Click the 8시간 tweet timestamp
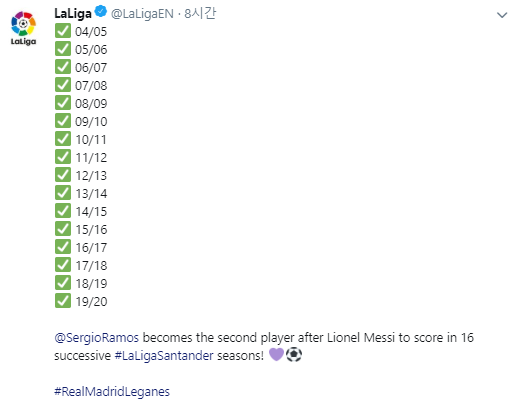This screenshot has height=403, width=513. [200, 13]
